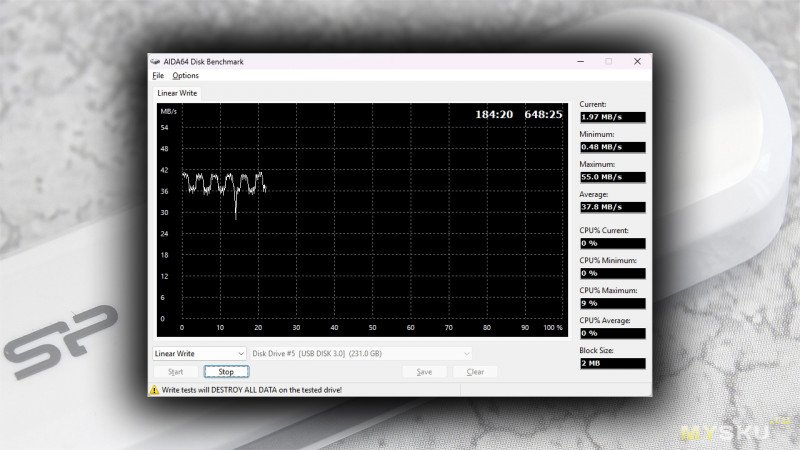
Task: Close the AIDA64 Disk Benchmark window
Action: click(x=637, y=61)
